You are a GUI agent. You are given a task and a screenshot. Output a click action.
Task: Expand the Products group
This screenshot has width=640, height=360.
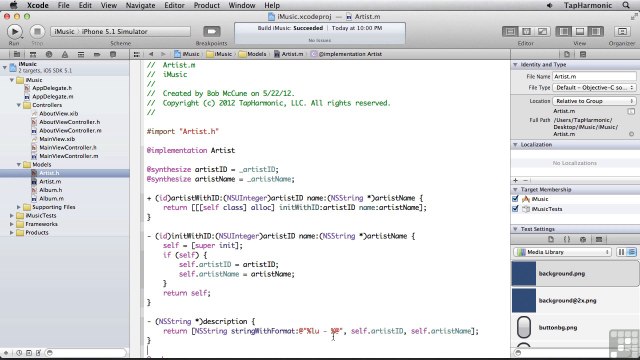pyautogui.click(x=12, y=233)
